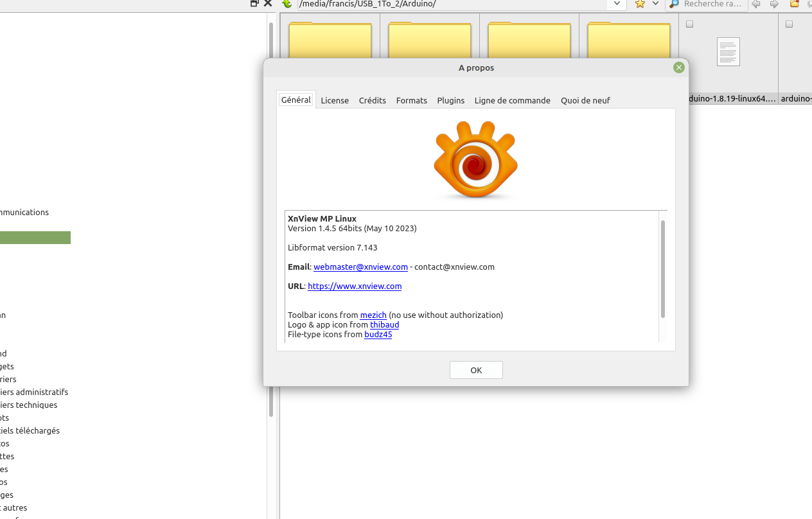
Task: Select the arduino-1.8.19-linux64 document thumbnail
Action: [728, 51]
